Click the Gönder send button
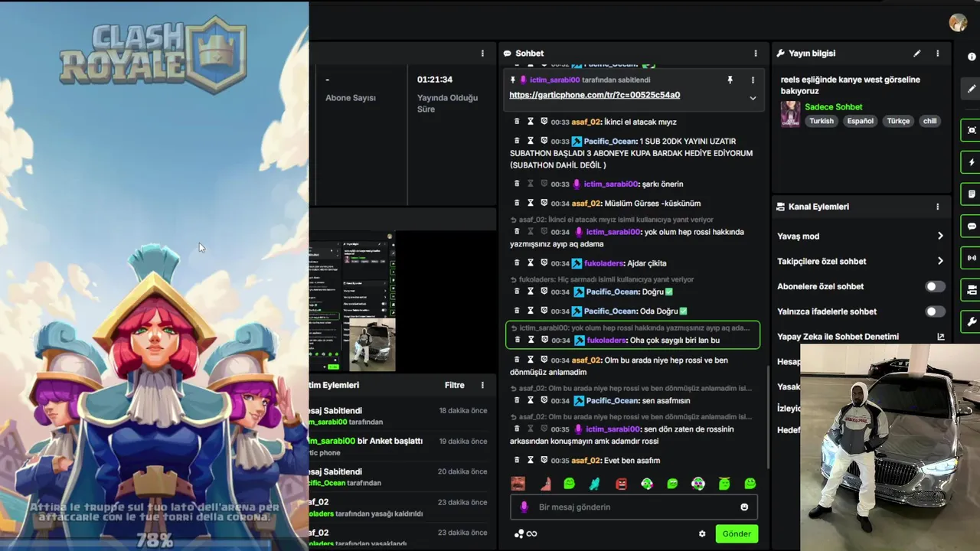This screenshot has height=551, width=980. [x=737, y=533]
